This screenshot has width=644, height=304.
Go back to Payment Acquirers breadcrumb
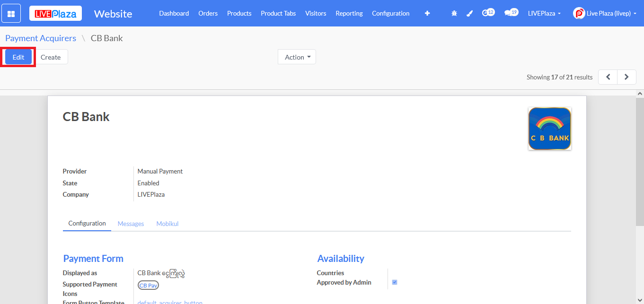click(41, 38)
